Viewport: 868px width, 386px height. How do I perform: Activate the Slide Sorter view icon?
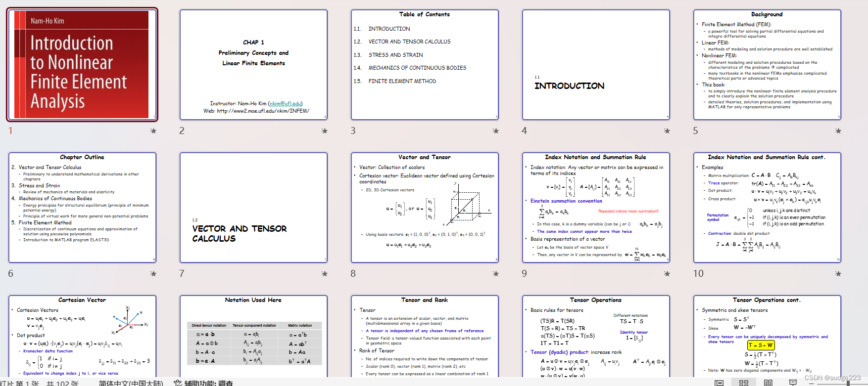[744, 383]
